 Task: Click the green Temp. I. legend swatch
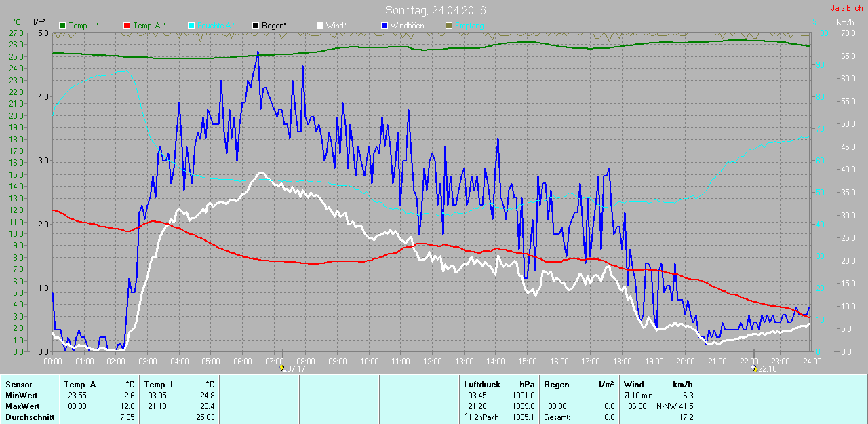point(62,26)
